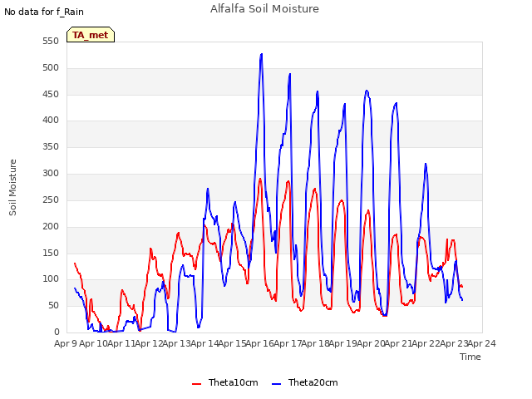Click the Apr 23 x-axis label
This screenshot has width=532, height=399.
pos(454,343)
